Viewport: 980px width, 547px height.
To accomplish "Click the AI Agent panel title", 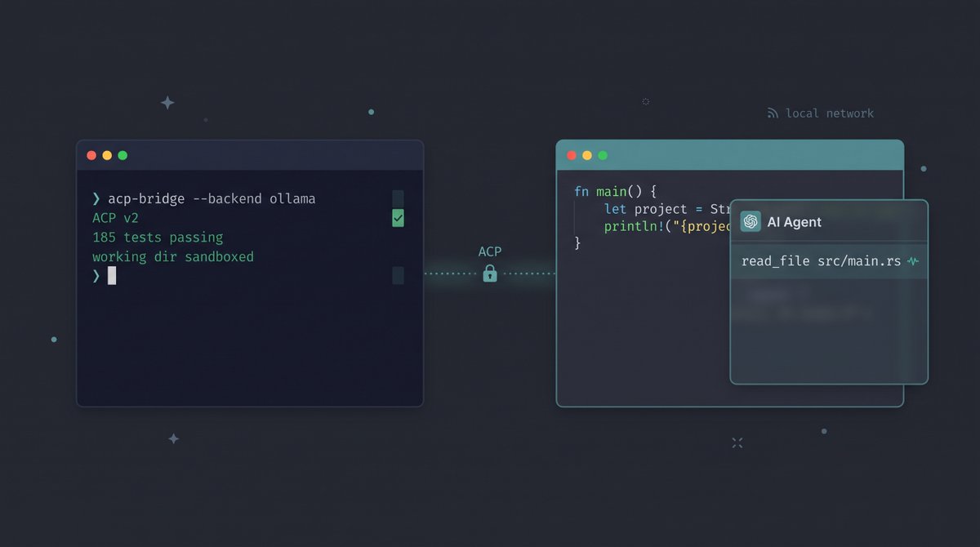I will coord(795,222).
